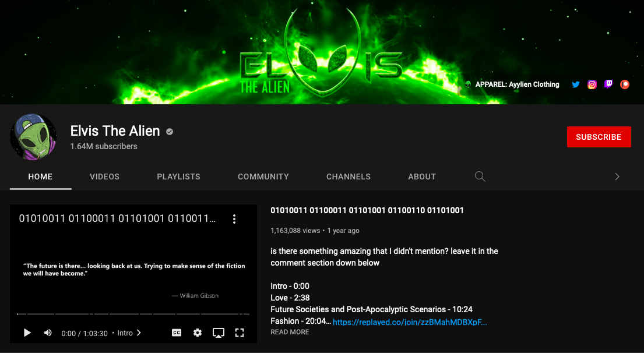The width and height of the screenshot is (644, 353).
Task: Seek using the video progress bar
Action: coord(133,314)
